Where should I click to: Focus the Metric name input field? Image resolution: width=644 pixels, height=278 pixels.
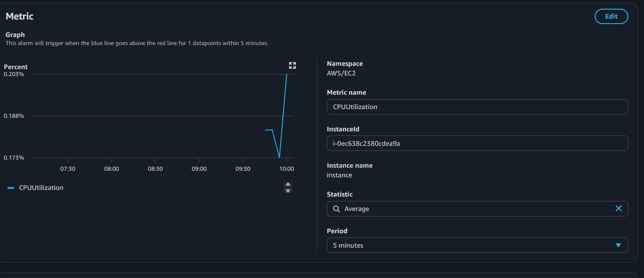[477, 107]
